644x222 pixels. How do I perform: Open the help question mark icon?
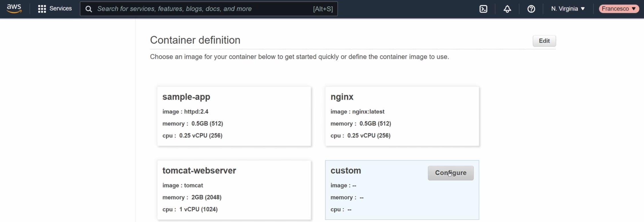click(x=531, y=9)
